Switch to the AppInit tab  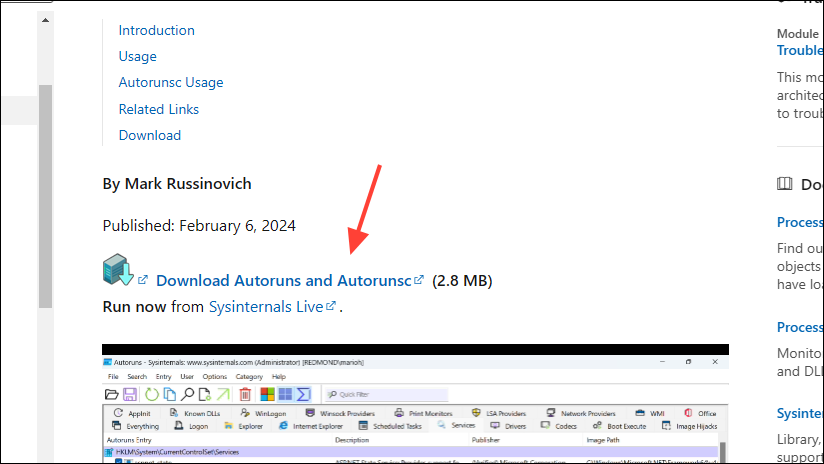(x=132, y=414)
